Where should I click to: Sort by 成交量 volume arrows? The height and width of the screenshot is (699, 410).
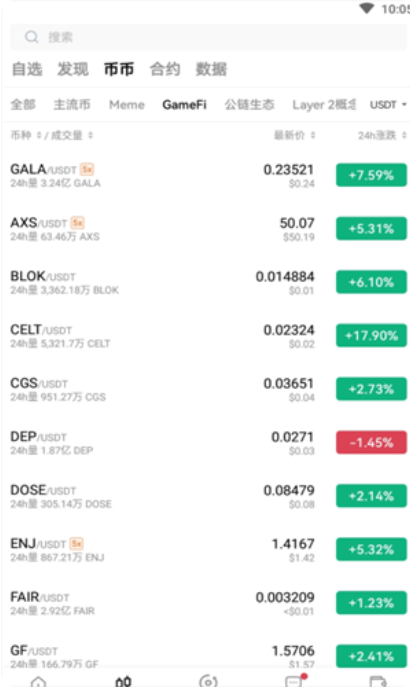(90, 135)
